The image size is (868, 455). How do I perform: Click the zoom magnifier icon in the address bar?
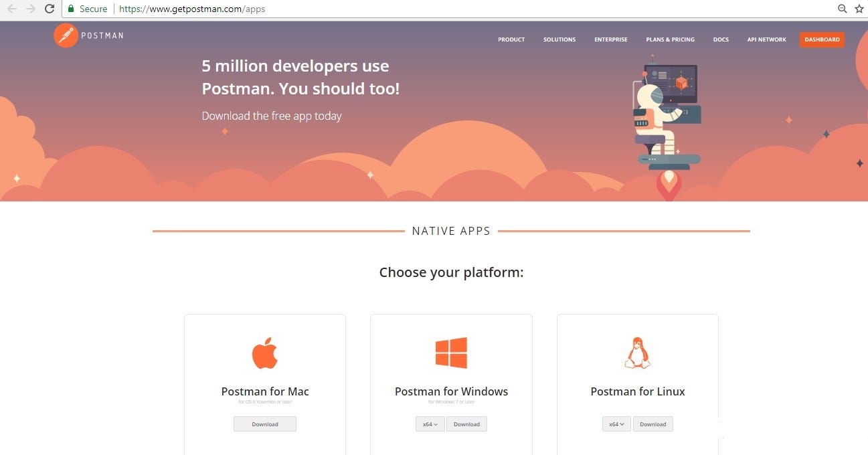coord(842,9)
